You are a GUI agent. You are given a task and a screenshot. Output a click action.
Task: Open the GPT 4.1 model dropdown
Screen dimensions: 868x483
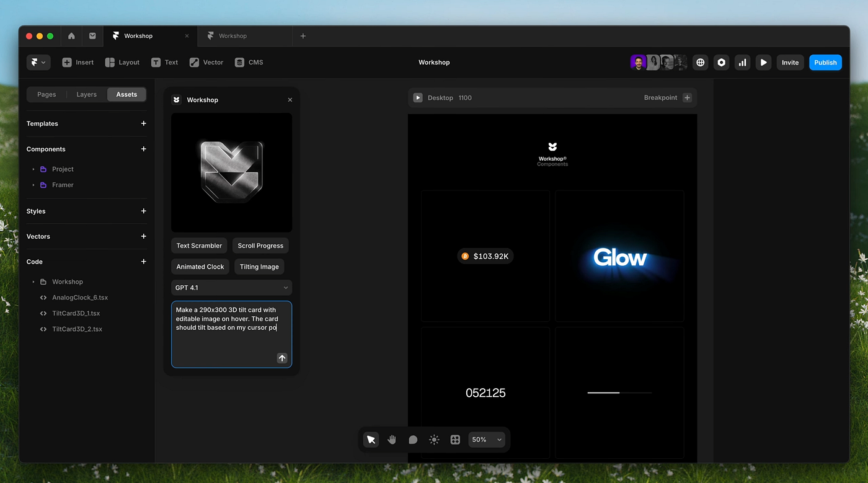[232, 288]
